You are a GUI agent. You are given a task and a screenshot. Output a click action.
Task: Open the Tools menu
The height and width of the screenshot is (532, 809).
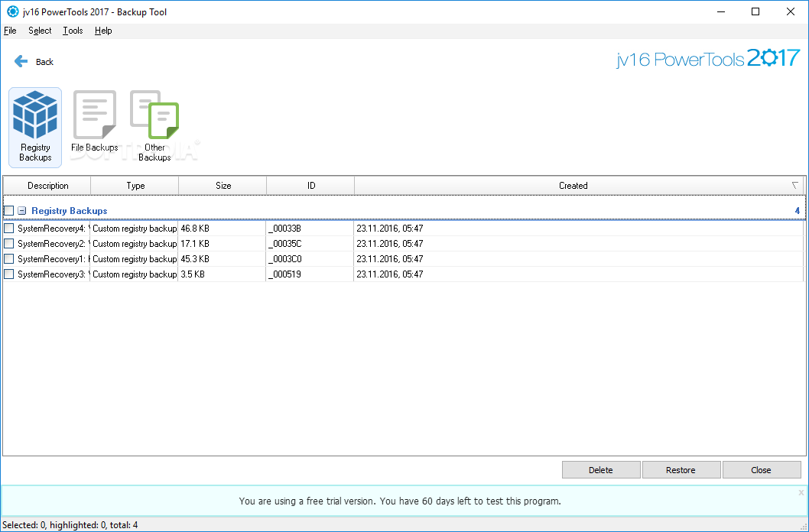[x=73, y=31]
